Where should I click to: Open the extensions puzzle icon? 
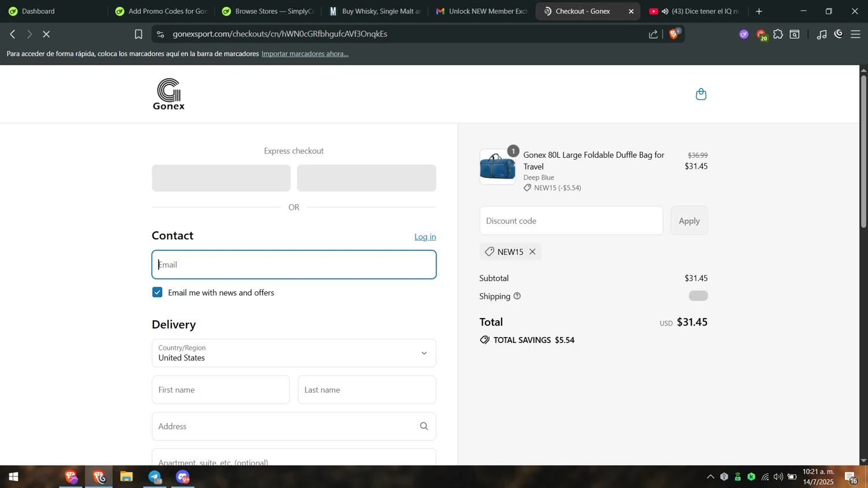[x=778, y=34]
